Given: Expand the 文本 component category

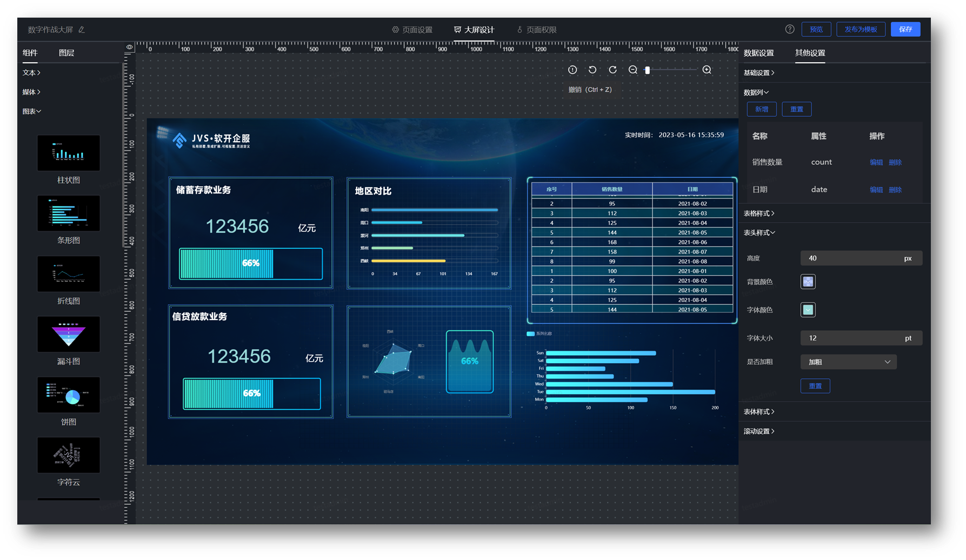Looking at the screenshot, I should pos(31,72).
